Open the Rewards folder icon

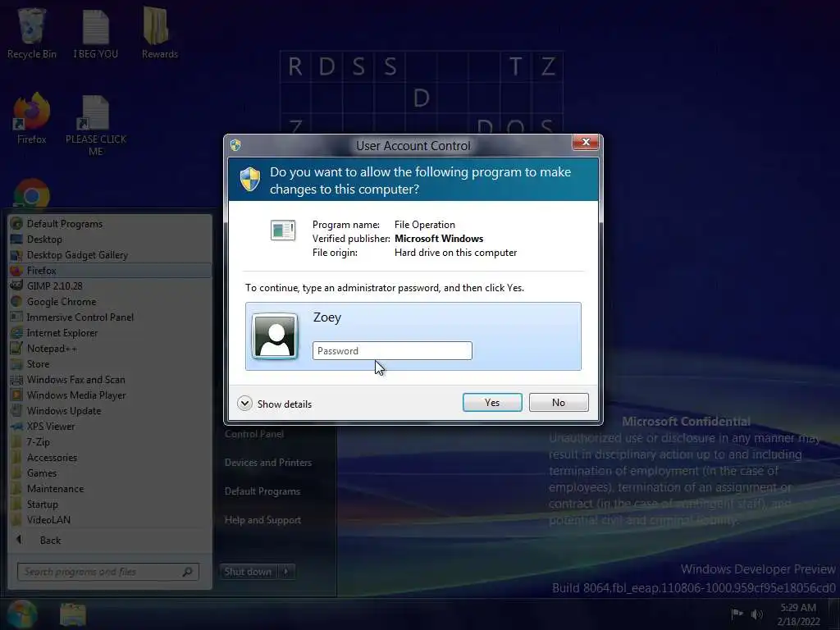point(160,33)
